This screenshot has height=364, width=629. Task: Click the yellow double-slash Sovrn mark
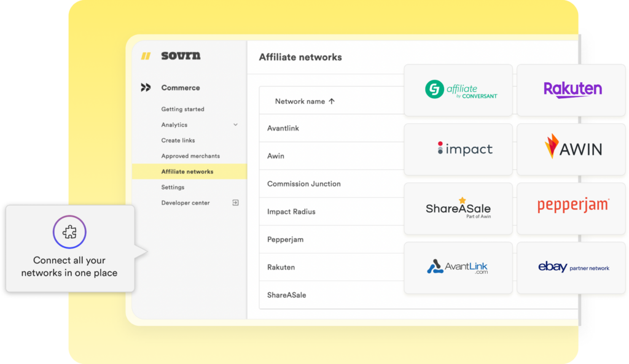(146, 56)
